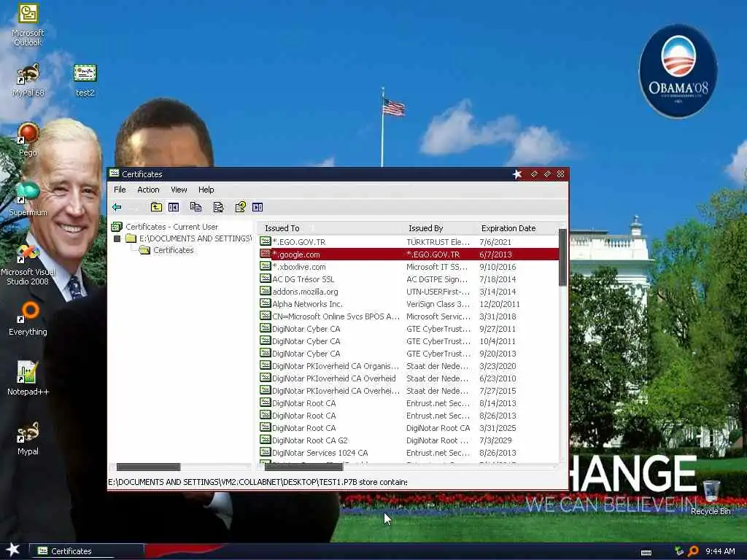Select DigiNotar Root CA expiring 3/31/2025
The image size is (747, 560).
[x=409, y=427]
